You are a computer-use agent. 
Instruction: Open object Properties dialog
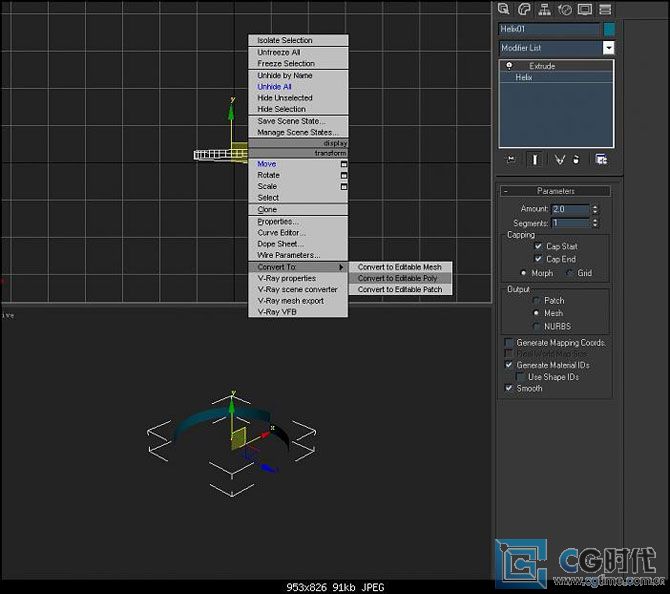298,222
